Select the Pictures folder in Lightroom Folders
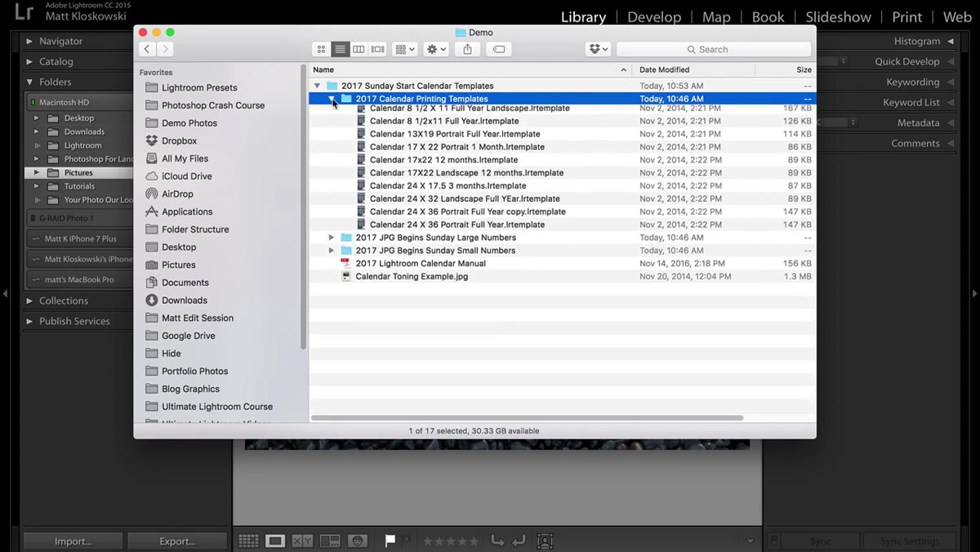 click(79, 173)
